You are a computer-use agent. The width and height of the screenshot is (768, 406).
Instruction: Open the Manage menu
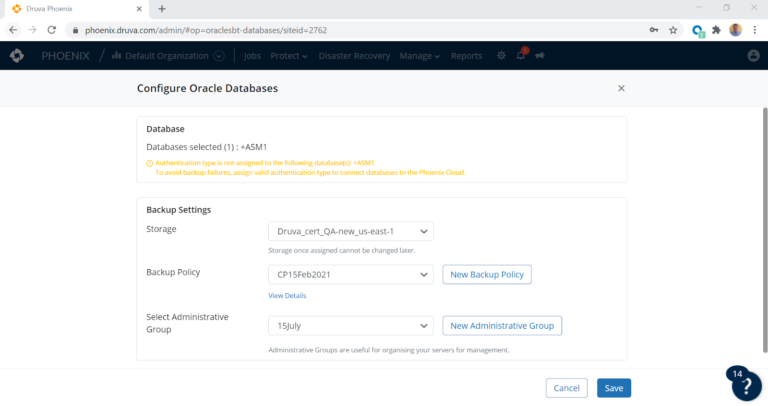[x=419, y=56]
